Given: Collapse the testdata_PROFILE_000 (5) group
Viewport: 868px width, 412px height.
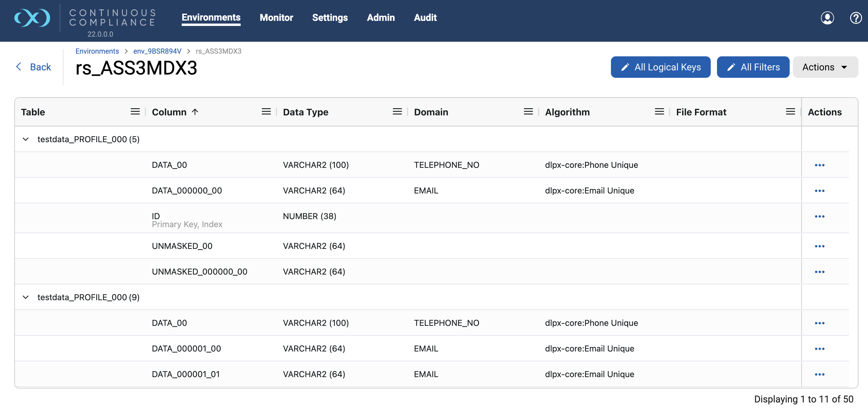Looking at the screenshot, I should pyautogui.click(x=26, y=139).
